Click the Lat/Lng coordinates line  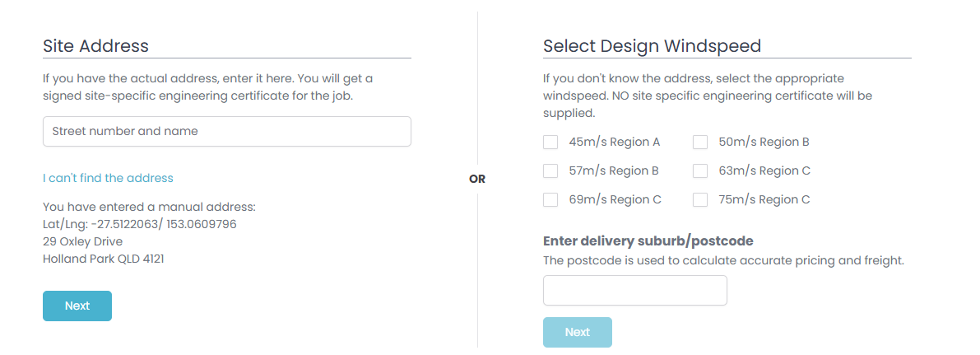[x=140, y=224]
